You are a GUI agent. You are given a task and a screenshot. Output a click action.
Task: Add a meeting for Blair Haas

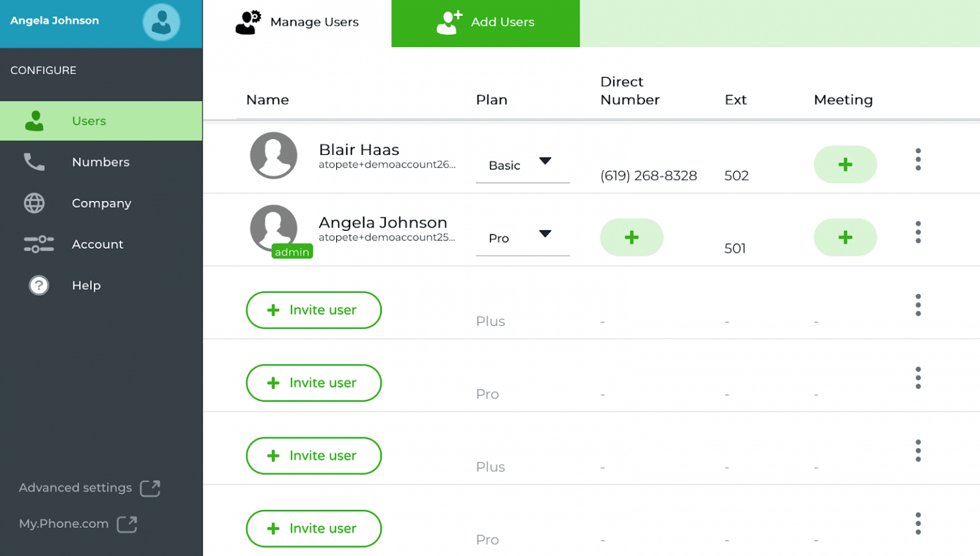tap(845, 165)
